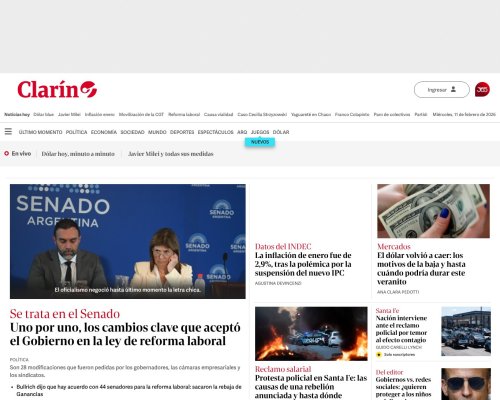Open the Yaguareté en Chaco topic
500x400 pixels.
[x=311, y=114]
